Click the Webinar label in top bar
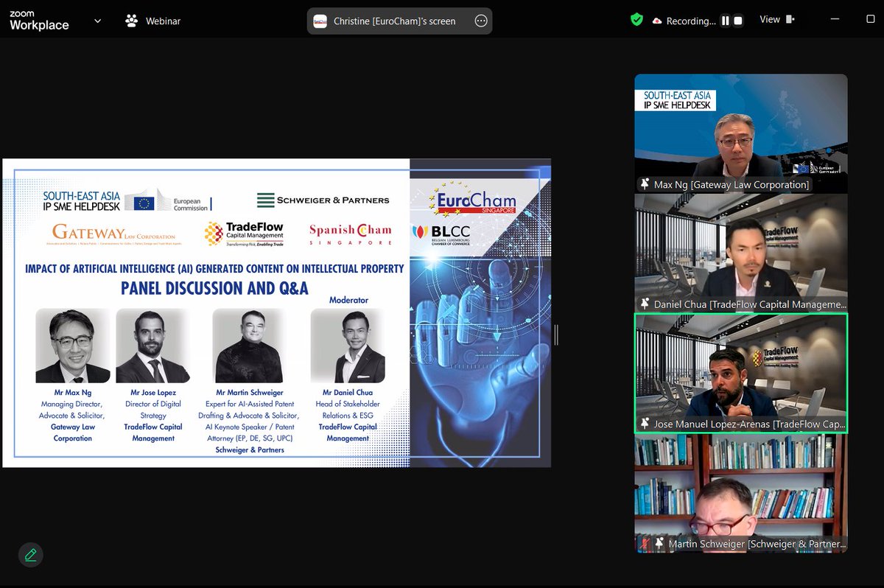 click(x=163, y=21)
